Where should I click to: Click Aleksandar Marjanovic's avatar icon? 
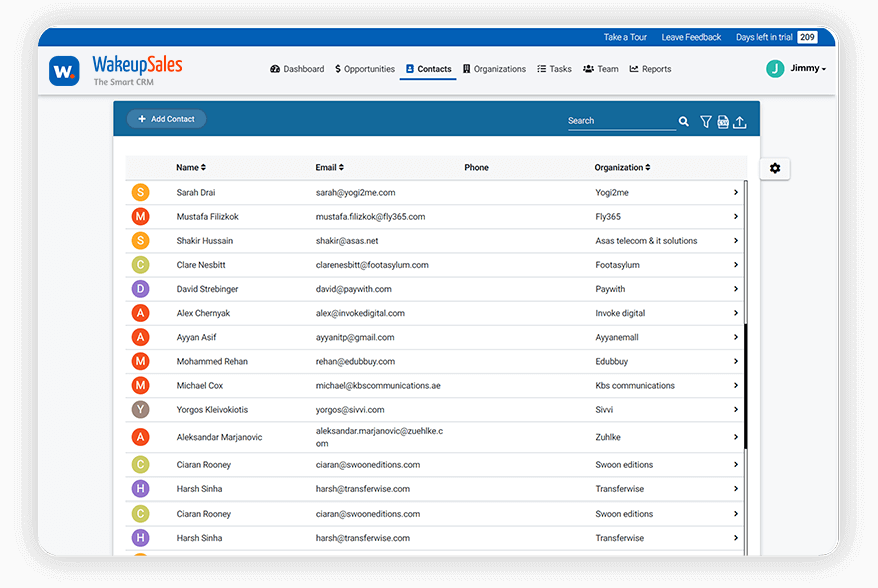coord(141,437)
